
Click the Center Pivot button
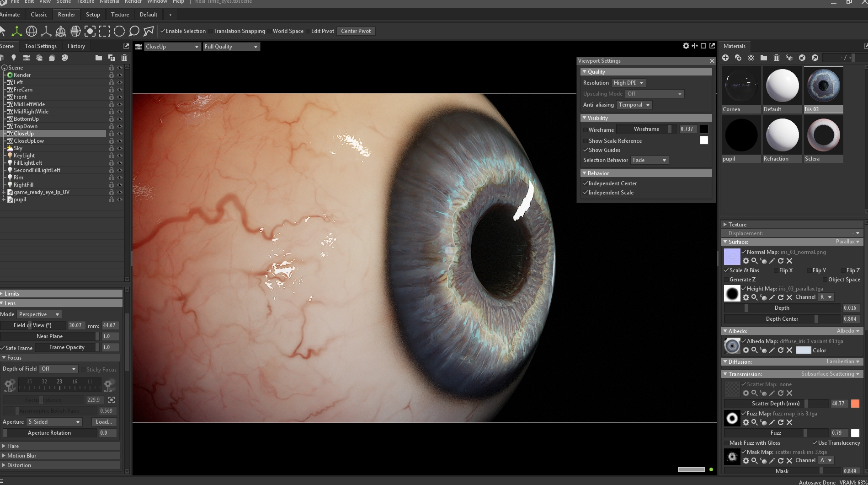point(356,31)
